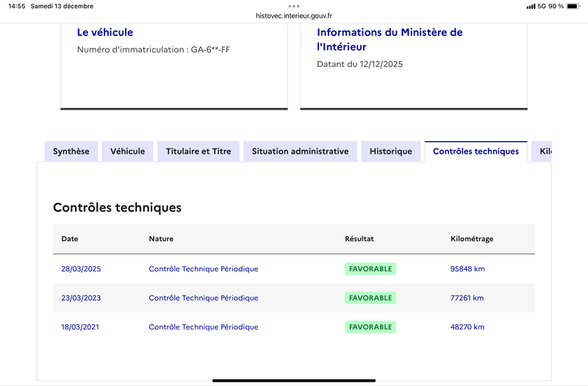Open the Véhicule tab

coord(128,151)
